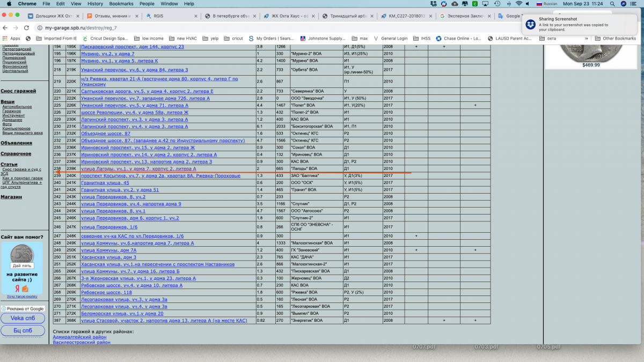The height and width of the screenshot is (362, 644).
Task: Open the 'Хасанская улица, дом 3' link
Action: pos(108,257)
